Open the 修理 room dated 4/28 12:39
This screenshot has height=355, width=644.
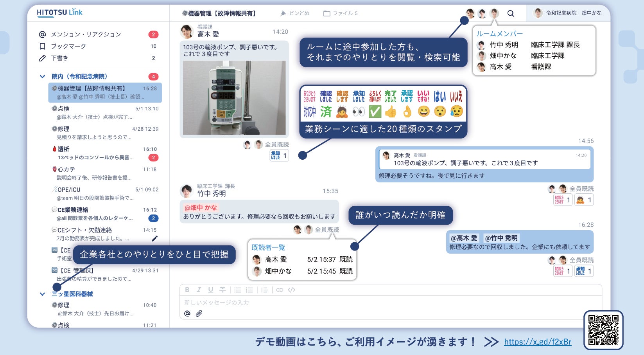(105, 133)
